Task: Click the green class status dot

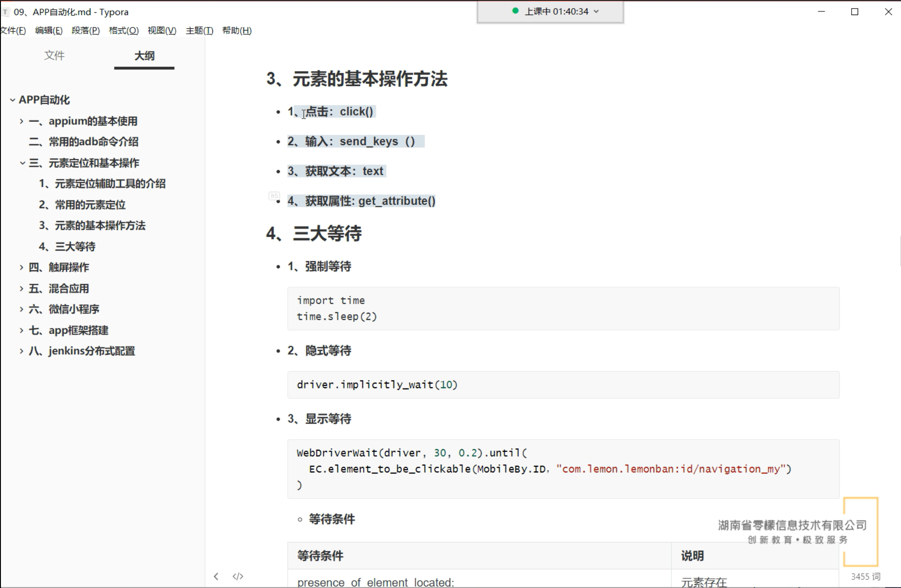Action: click(515, 11)
